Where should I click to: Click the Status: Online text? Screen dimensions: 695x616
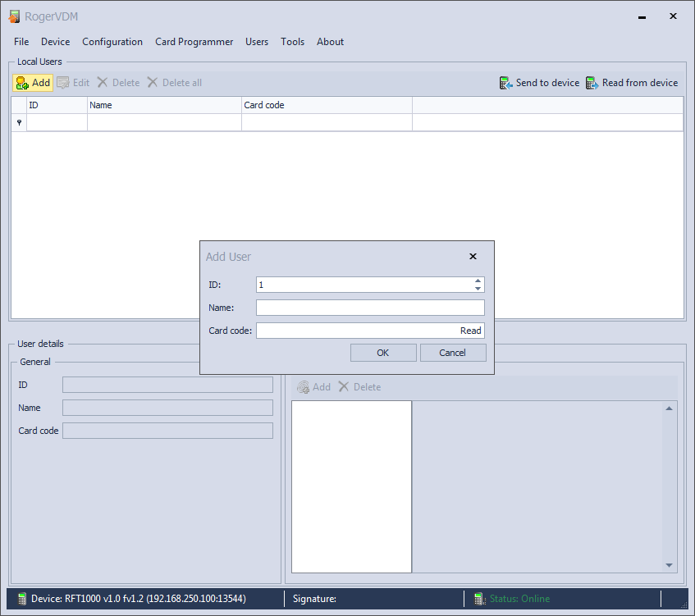coord(519,599)
